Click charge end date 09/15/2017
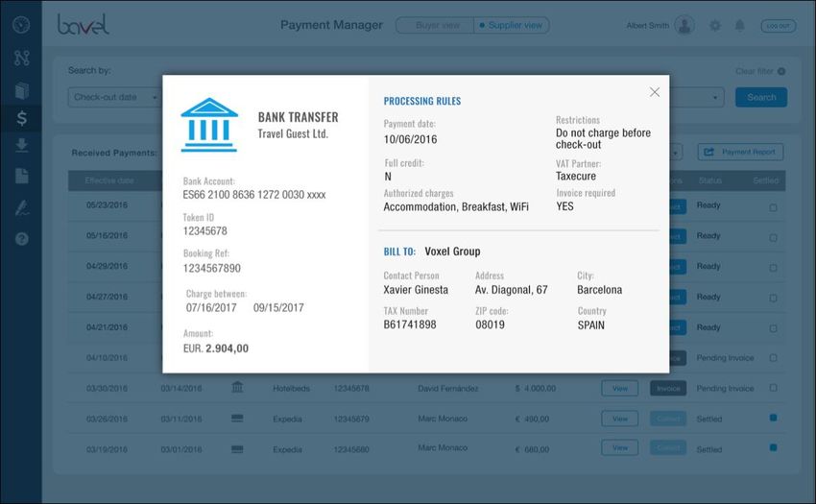The width and height of the screenshot is (816, 504). pyautogui.click(x=278, y=308)
